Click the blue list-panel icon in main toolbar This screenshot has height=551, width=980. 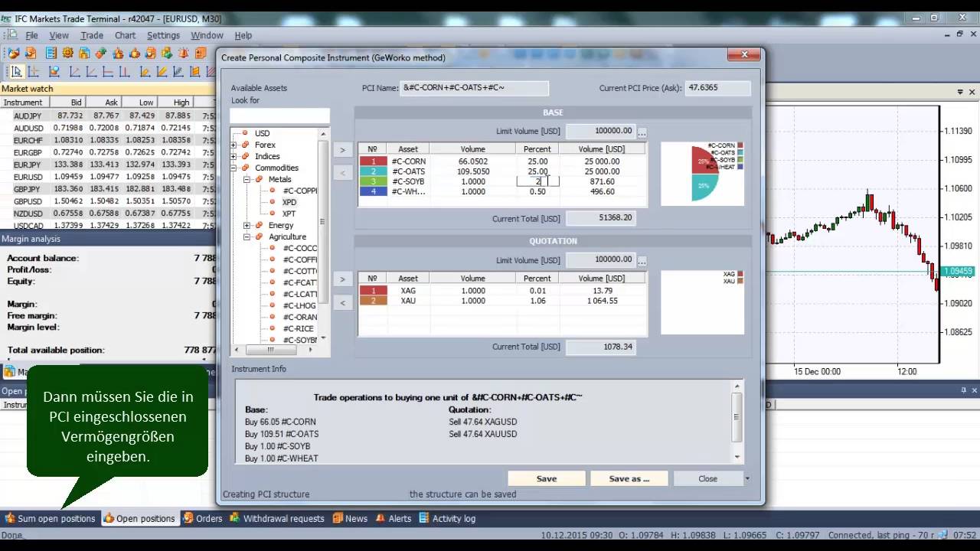point(51,53)
